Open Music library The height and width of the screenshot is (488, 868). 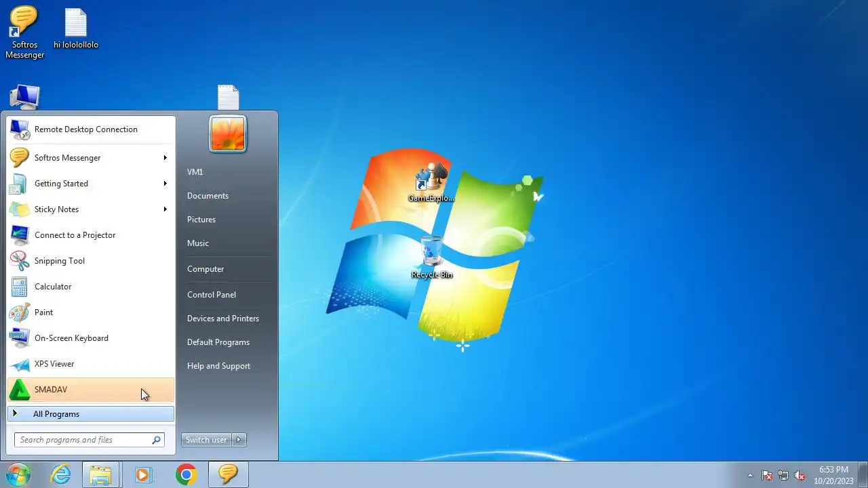(198, 243)
